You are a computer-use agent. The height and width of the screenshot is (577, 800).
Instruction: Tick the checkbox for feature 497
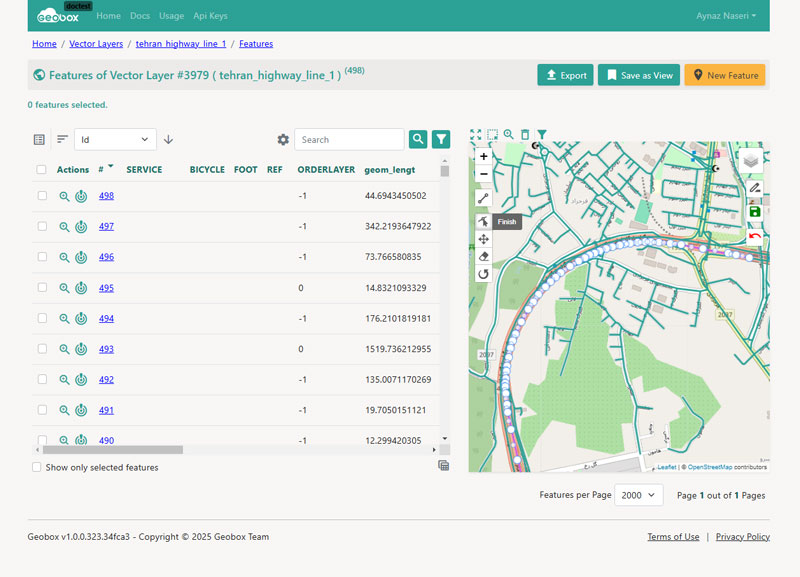[42, 226]
